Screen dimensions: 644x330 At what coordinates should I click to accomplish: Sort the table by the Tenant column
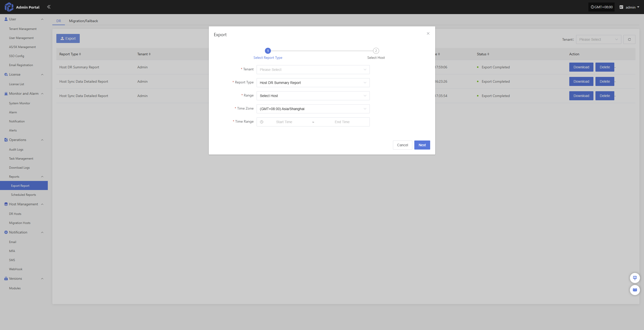pos(150,54)
